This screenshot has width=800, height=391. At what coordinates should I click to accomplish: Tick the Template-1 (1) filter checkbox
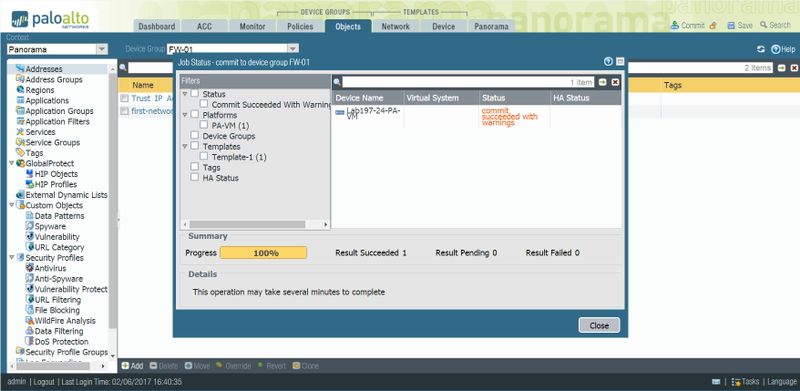pos(204,156)
